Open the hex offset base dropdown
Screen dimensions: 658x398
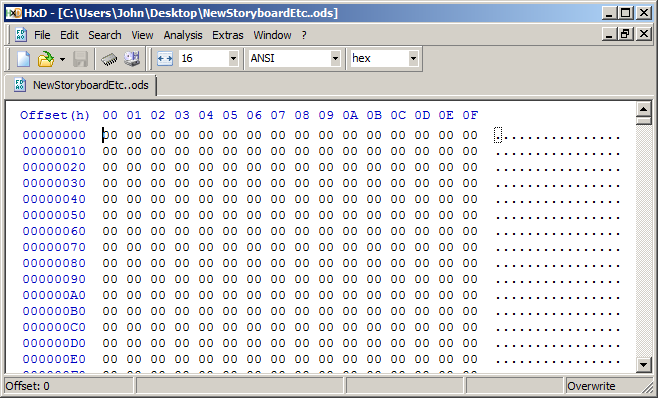[x=413, y=58]
